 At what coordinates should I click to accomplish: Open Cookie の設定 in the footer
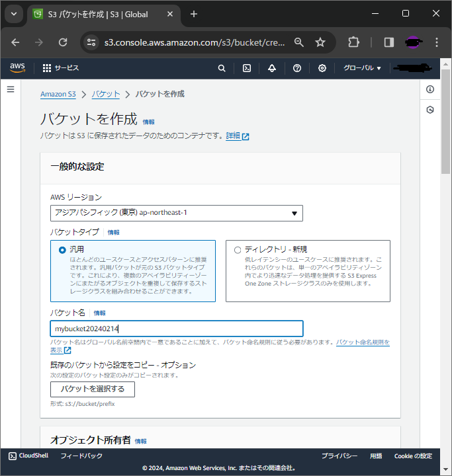pos(413,456)
